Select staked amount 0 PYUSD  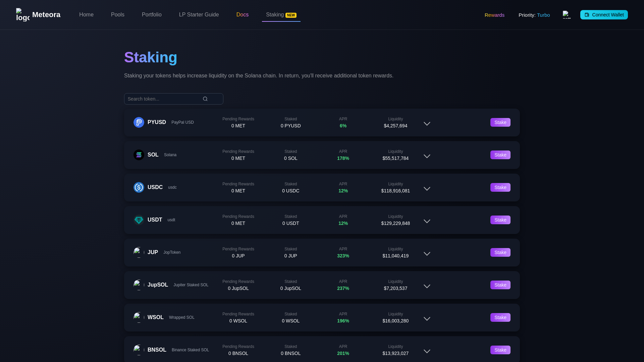[x=291, y=126]
